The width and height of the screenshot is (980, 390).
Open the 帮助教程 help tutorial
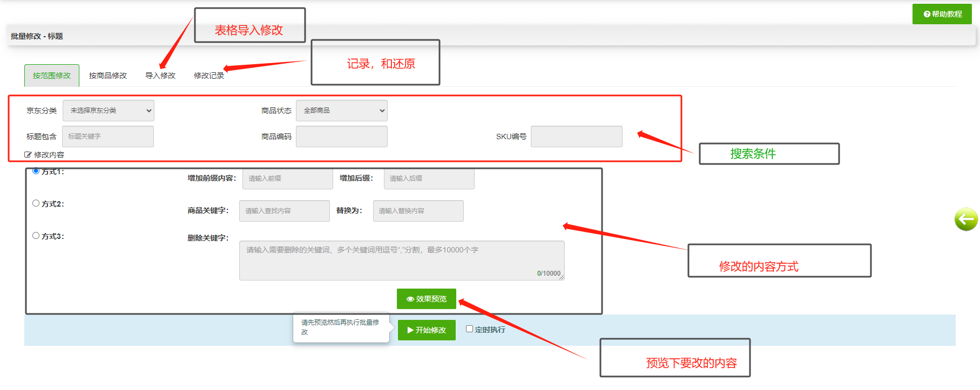(942, 14)
